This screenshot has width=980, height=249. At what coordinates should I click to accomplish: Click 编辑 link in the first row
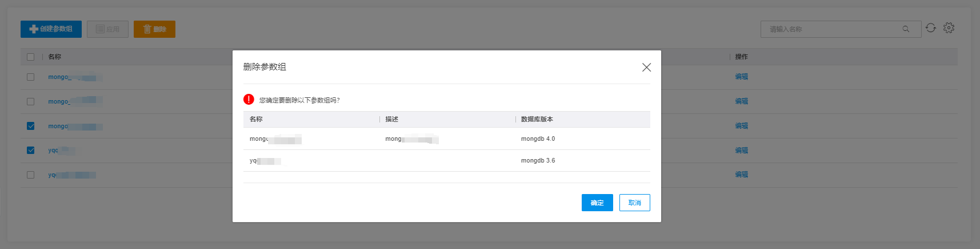point(741,77)
